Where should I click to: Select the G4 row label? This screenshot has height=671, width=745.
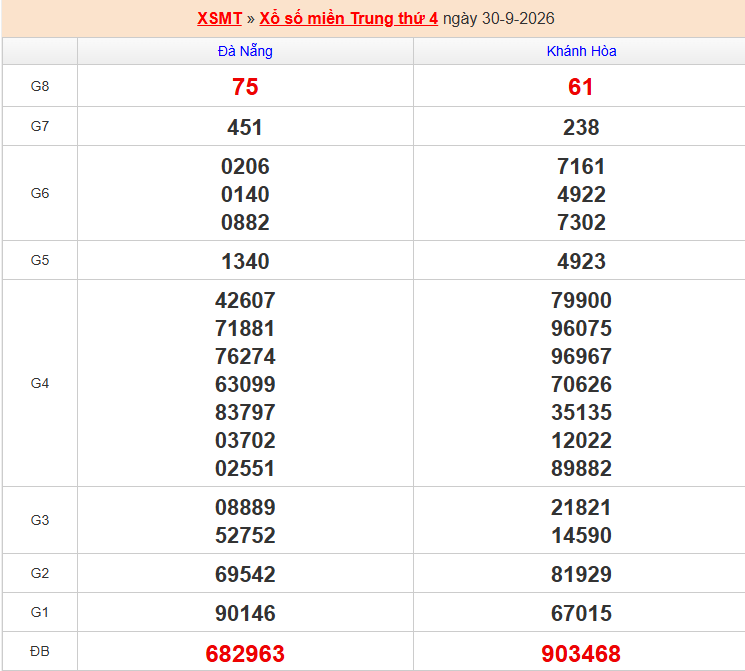tap(40, 383)
